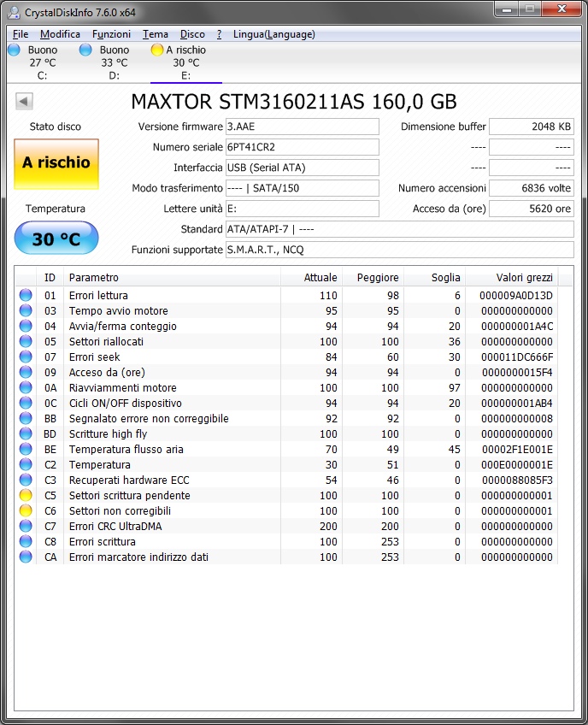Click yellow status icon for Settori non corregibili

click(x=26, y=511)
